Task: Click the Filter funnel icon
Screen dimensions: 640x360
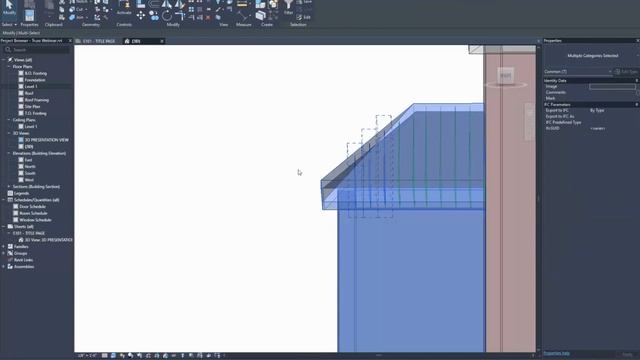Action: [289, 5]
